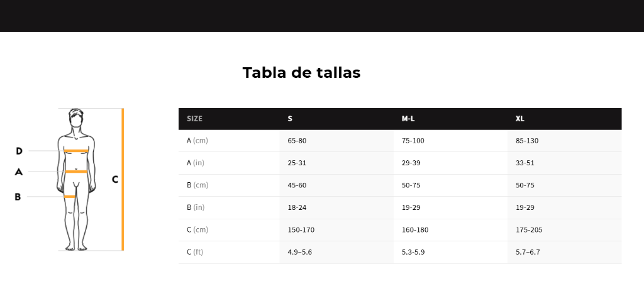Click the Tabla de tallas heading

[301, 73]
